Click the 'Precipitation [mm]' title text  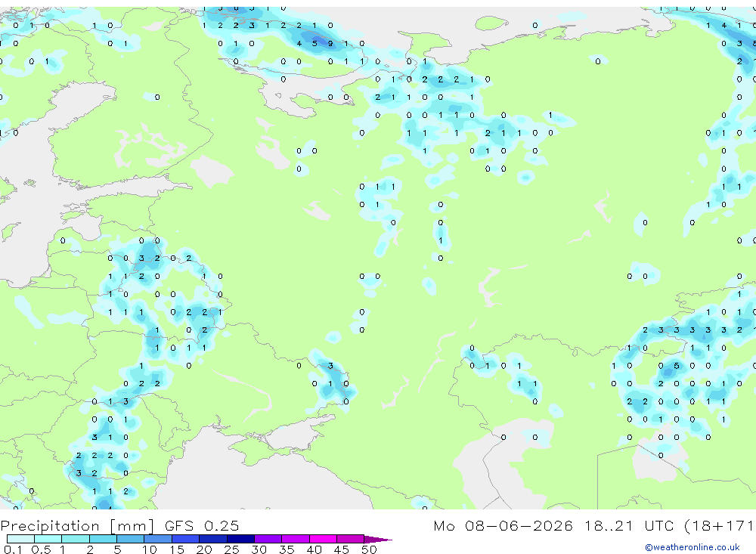point(78,525)
